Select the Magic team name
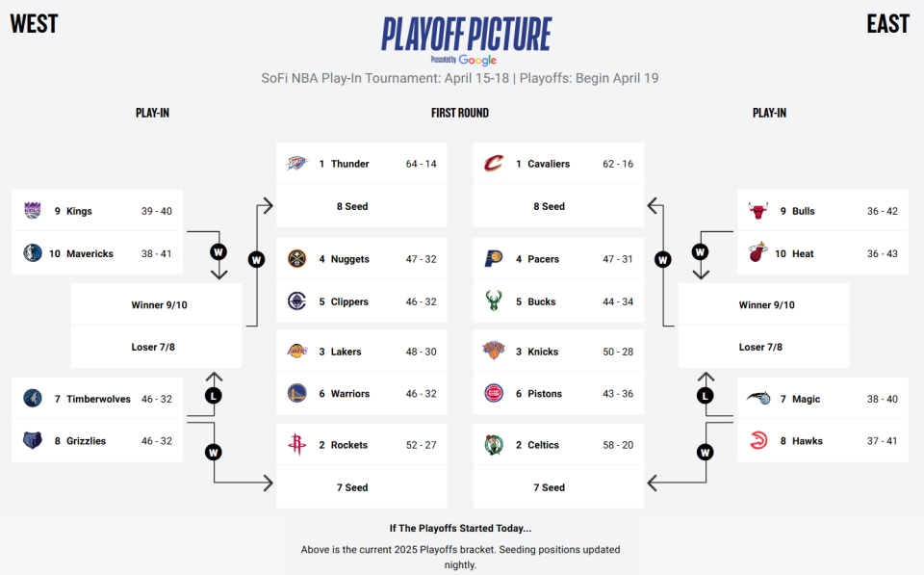The width and height of the screenshot is (924, 575). click(x=806, y=399)
